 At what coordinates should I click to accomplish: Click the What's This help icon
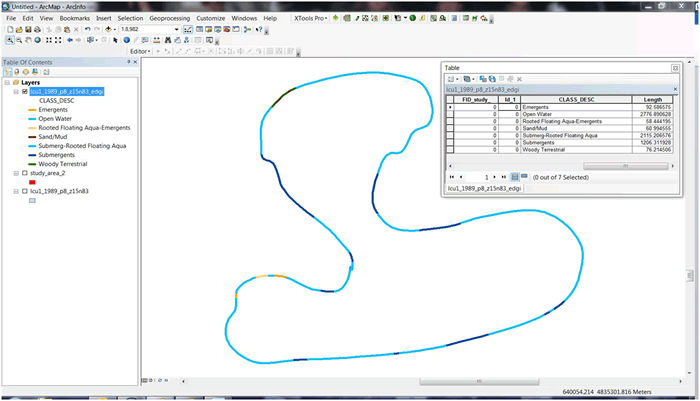pos(259,29)
